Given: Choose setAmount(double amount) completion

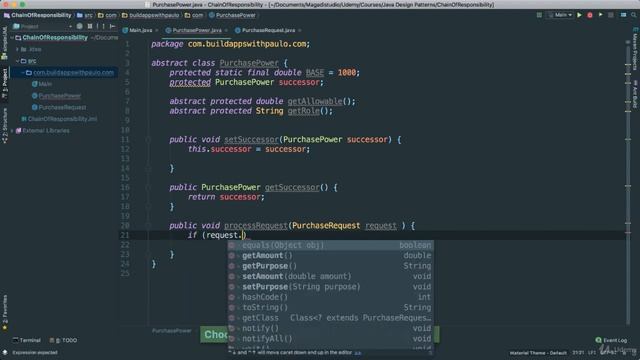Looking at the screenshot, I should 330,276.
